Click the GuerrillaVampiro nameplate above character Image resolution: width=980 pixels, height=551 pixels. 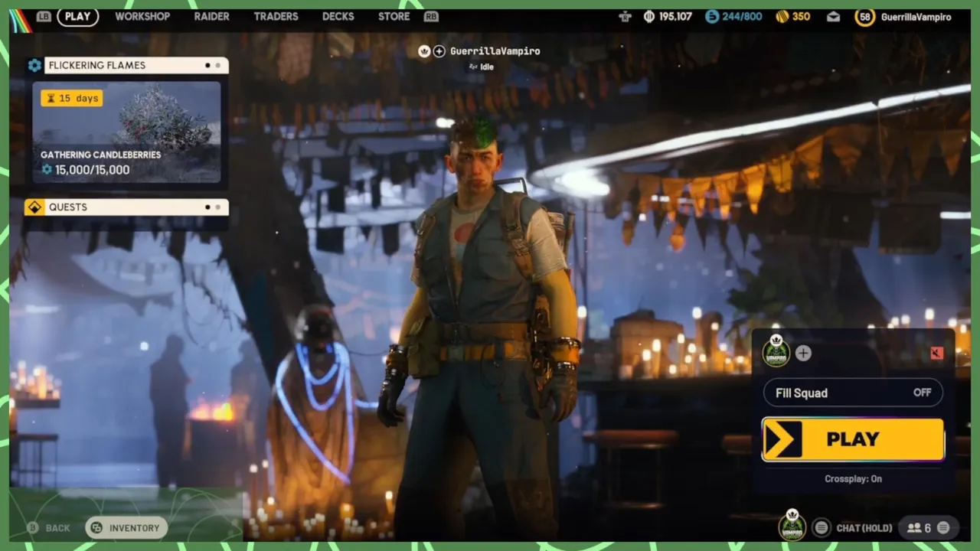coord(495,51)
